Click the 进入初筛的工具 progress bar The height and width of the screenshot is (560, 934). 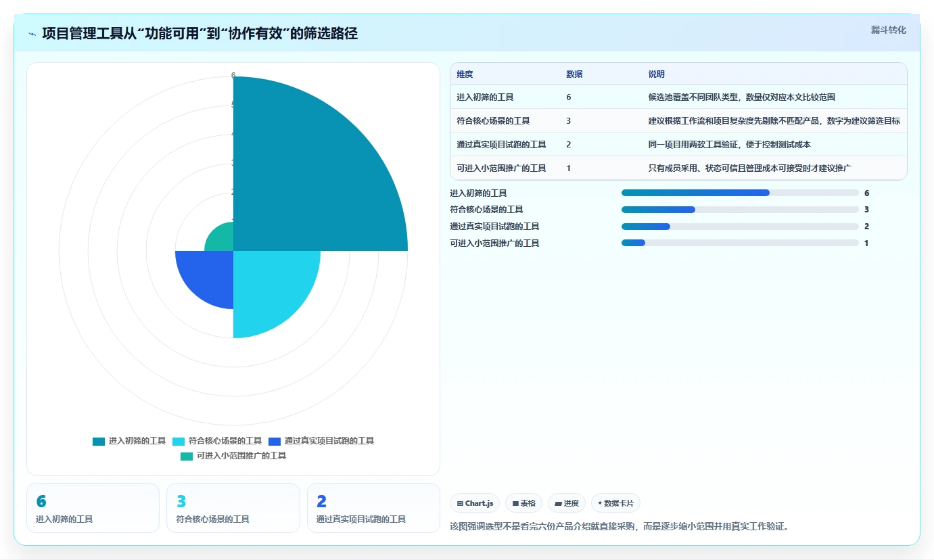click(740, 193)
